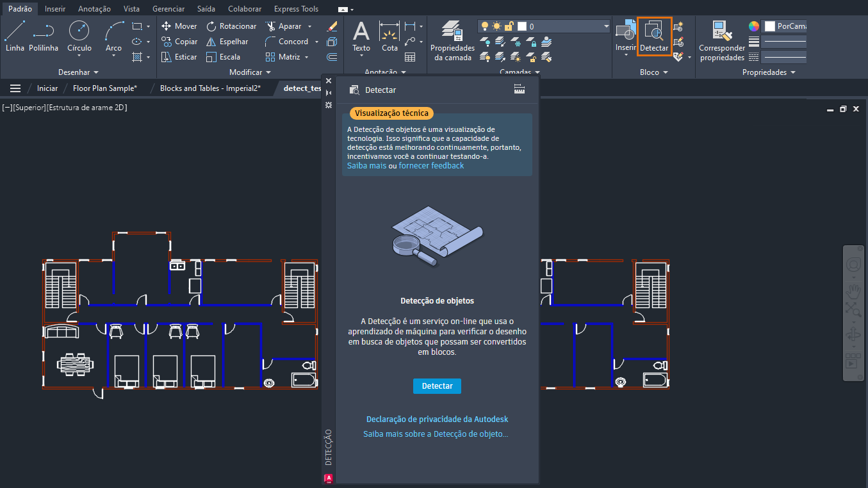Activate the Rotacionar tool
Screen dimensions: 868x488
(x=231, y=26)
